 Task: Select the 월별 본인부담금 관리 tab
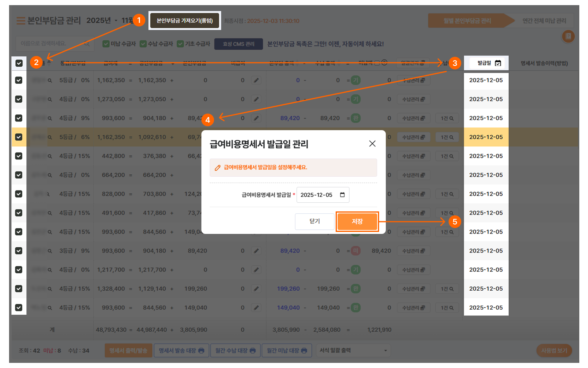coord(467,21)
